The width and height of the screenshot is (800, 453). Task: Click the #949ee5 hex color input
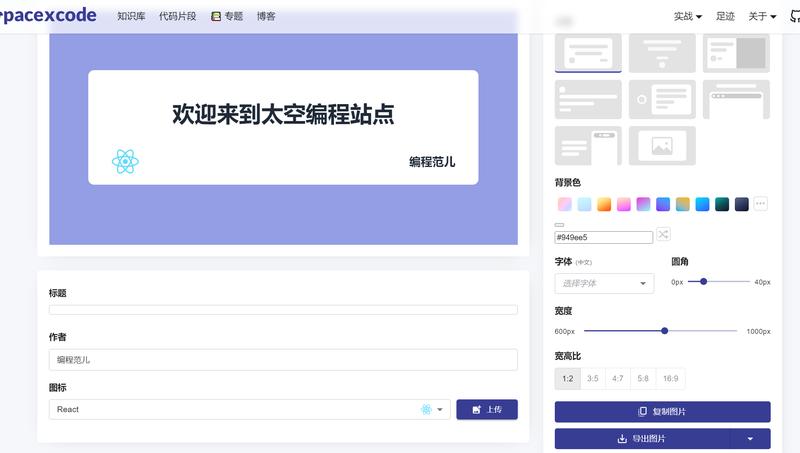tap(604, 237)
